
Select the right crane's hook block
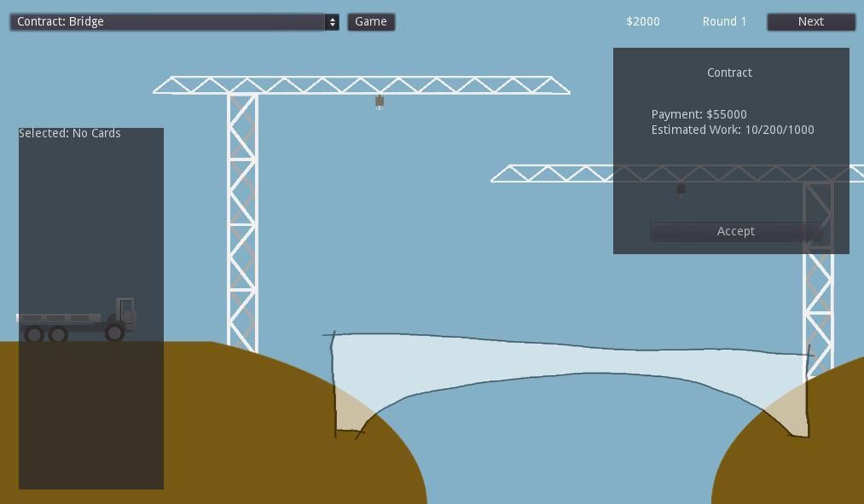[x=681, y=189]
